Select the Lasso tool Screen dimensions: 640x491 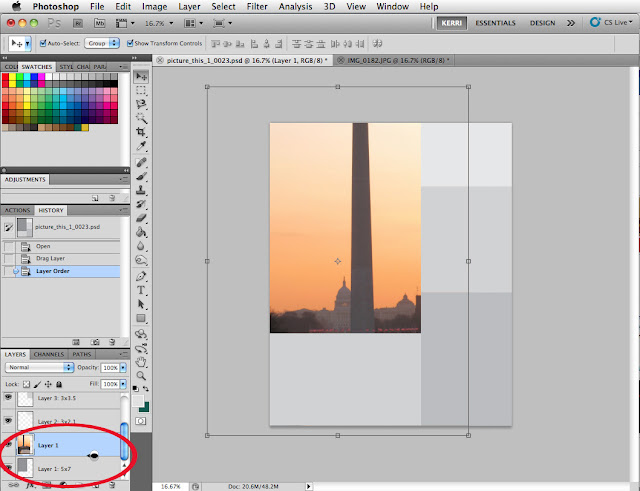141,104
